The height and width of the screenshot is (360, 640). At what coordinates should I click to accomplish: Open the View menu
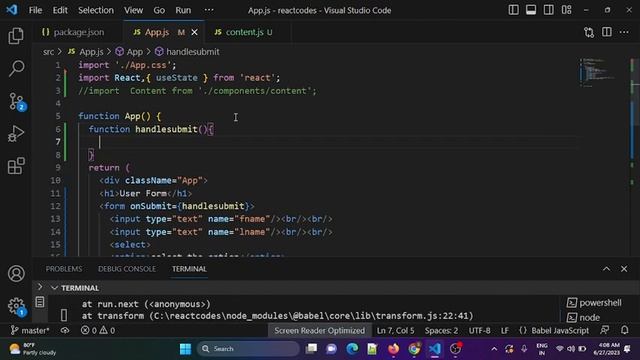pos(133,10)
